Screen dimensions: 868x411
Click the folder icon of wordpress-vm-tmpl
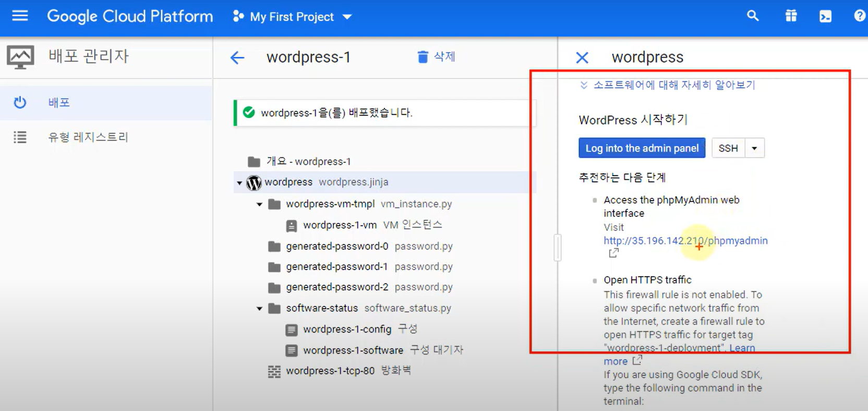(274, 204)
